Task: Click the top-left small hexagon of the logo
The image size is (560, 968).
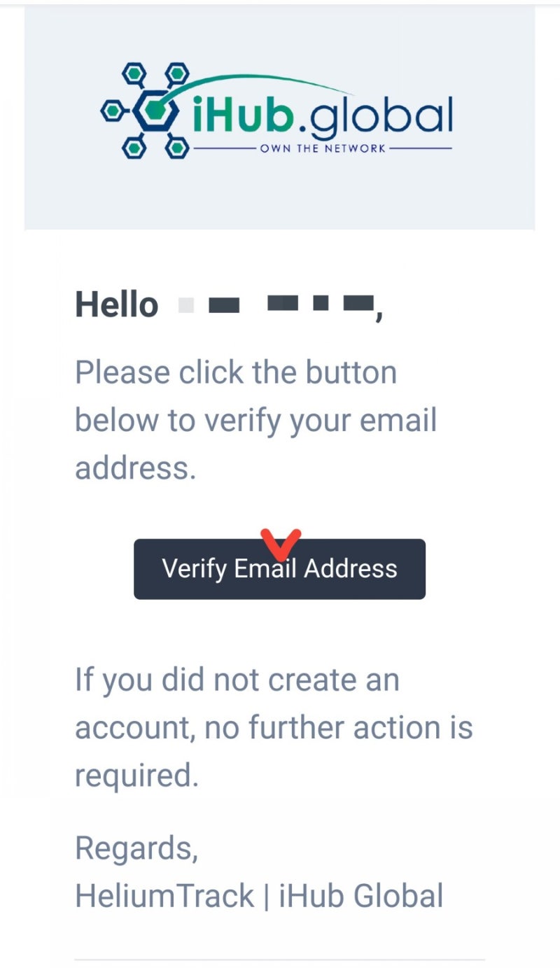Action: pyautogui.click(x=133, y=73)
